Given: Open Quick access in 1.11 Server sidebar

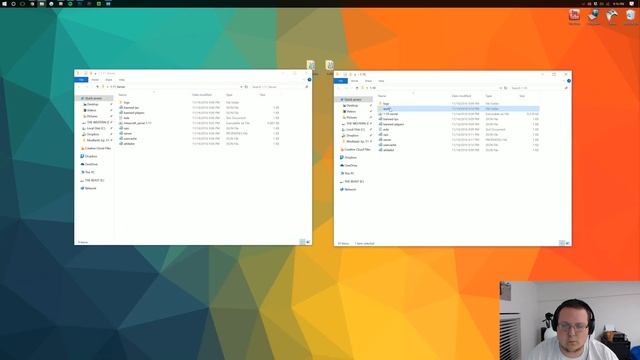Looking at the screenshot, I should click(x=94, y=98).
